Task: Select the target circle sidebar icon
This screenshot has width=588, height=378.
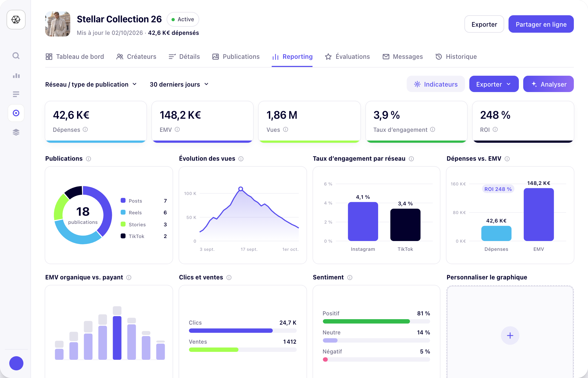Action: click(x=16, y=113)
